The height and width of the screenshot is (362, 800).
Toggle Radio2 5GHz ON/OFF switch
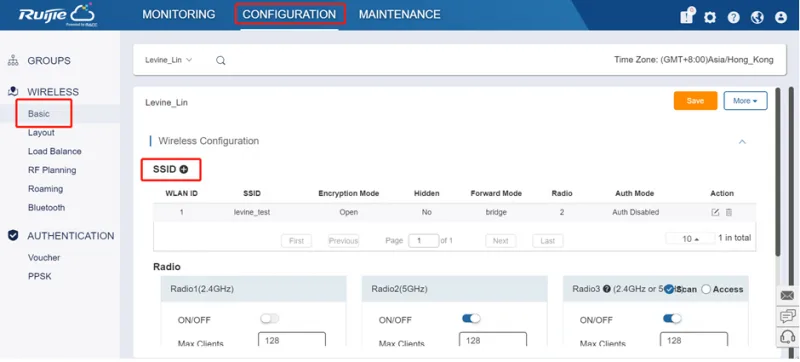[x=471, y=319]
